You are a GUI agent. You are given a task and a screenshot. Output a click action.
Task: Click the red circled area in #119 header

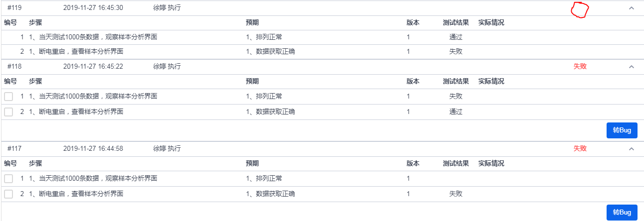(x=580, y=9)
